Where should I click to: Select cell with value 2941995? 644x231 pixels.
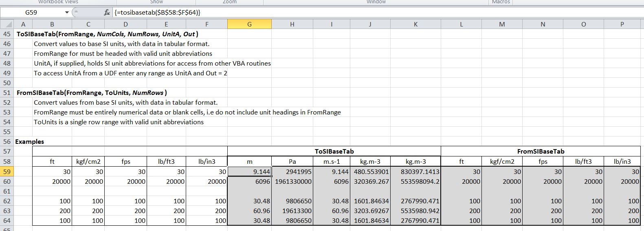click(x=292, y=172)
